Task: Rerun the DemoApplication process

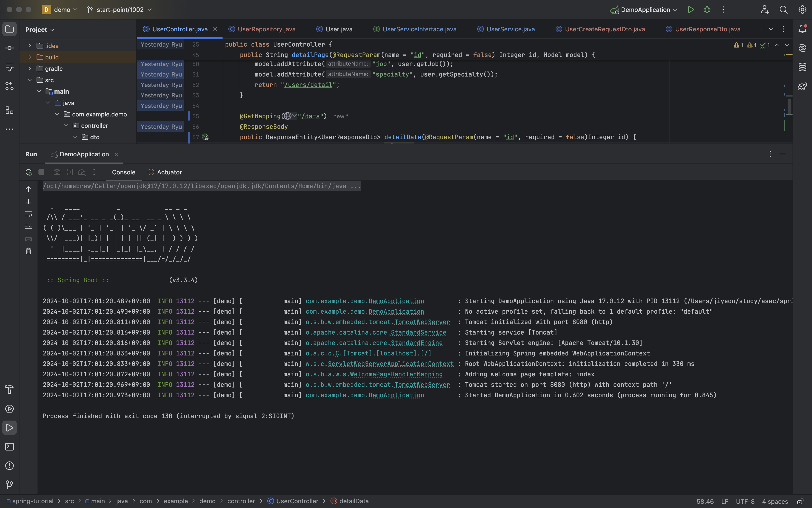Action: pyautogui.click(x=28, y=172)
